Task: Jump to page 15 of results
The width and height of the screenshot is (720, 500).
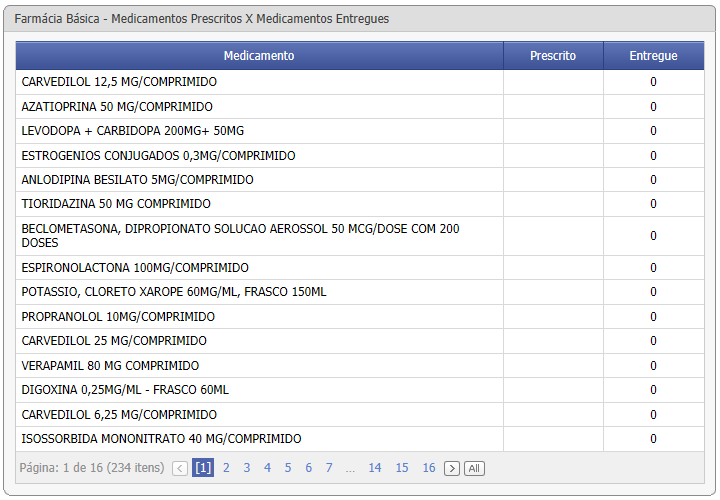Action: 402,468
